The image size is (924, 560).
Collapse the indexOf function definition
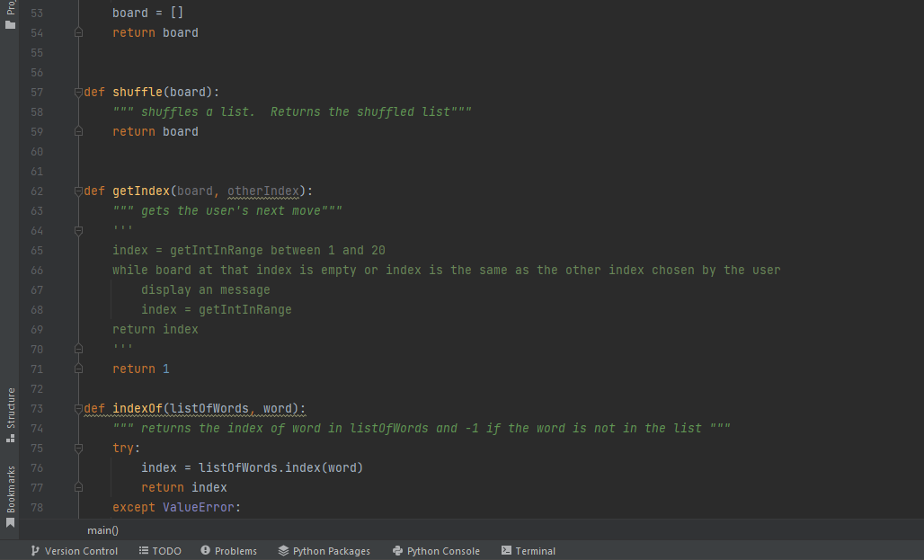tap(78, 408)
